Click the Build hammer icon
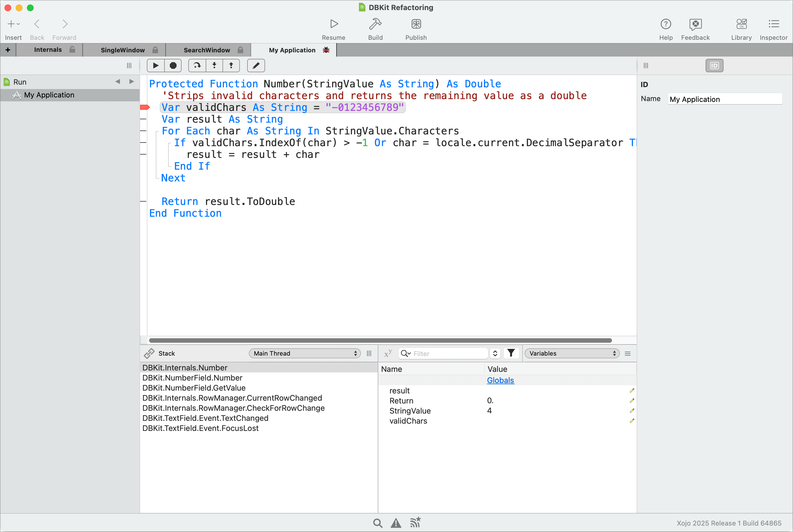 click(x=375, y=24)
